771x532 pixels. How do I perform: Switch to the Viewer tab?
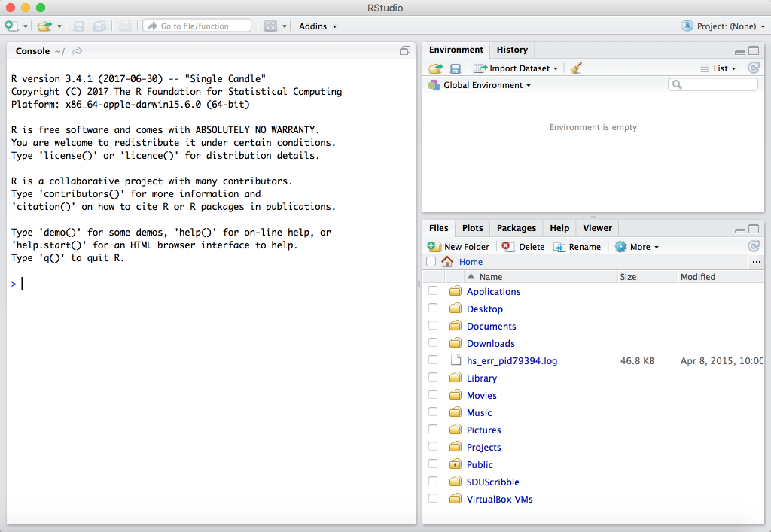pos(597,228)
